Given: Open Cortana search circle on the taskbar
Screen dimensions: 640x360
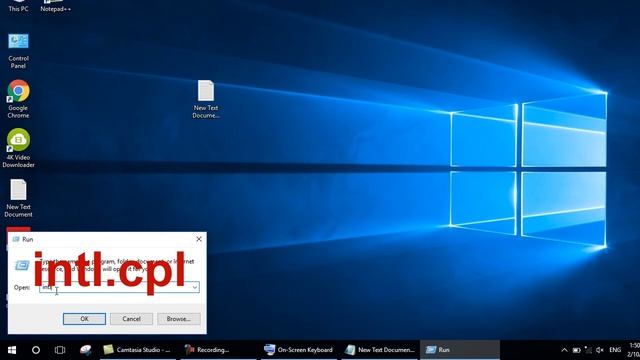Looking at the screenshot, I should [x=36, y=350].
